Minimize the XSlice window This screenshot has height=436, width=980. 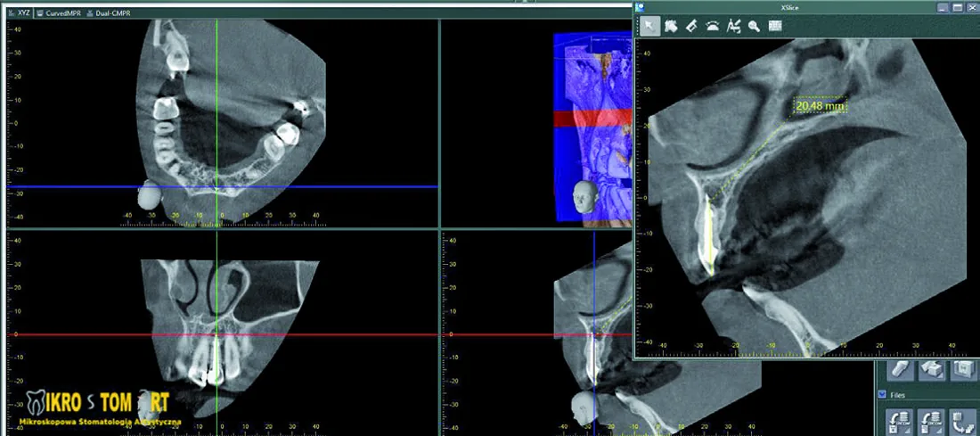(943, 7)
